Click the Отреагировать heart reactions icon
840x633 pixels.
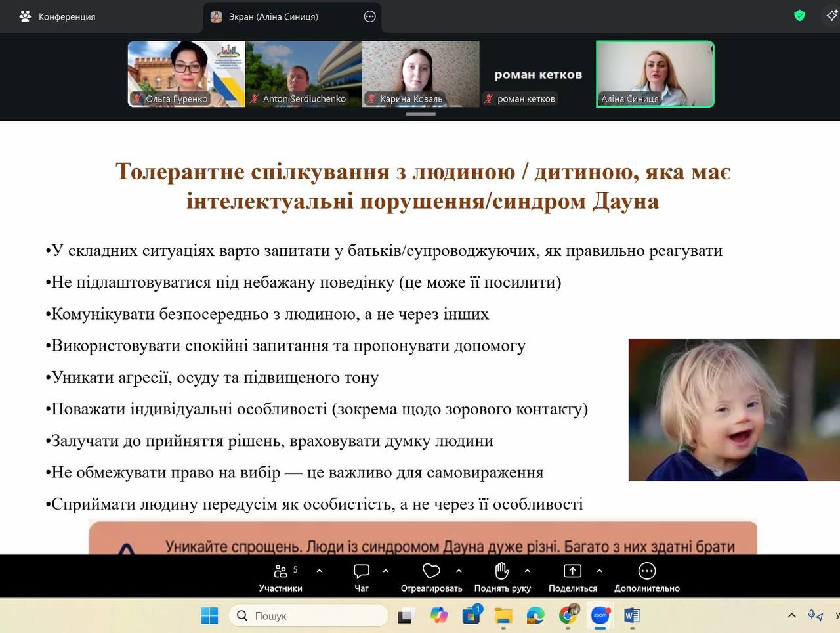tap(431, 571)
